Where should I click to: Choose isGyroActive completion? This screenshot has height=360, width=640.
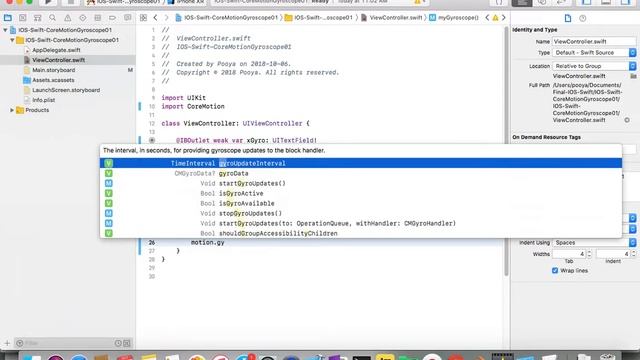(x=361, y=193)
